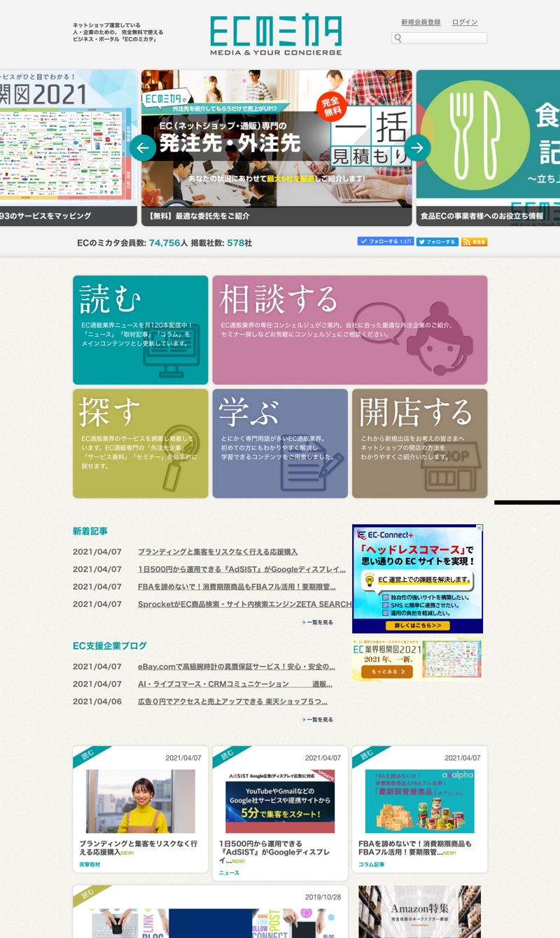This screenshot has height=938, width=560.
Task: Open the EC-Connect+ ヘッドレスコマース advertisement
Action: pos(417,579)
